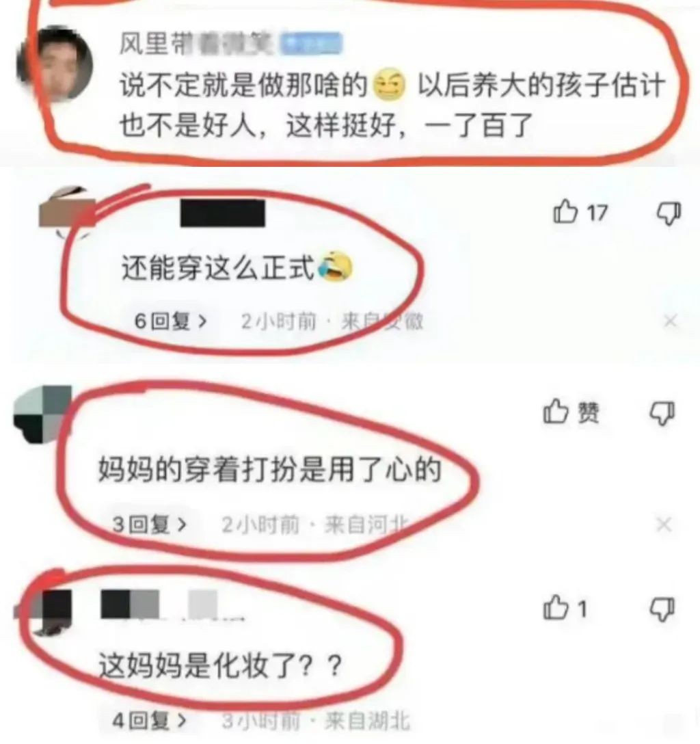Like the comment labeled 赞

coord(556,411)
